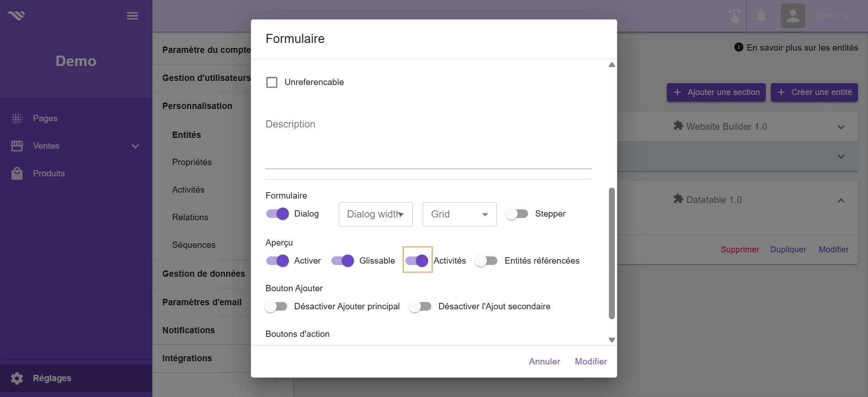
Task: Enable Désactiver Ajouter principal switch
Action: 276,307
